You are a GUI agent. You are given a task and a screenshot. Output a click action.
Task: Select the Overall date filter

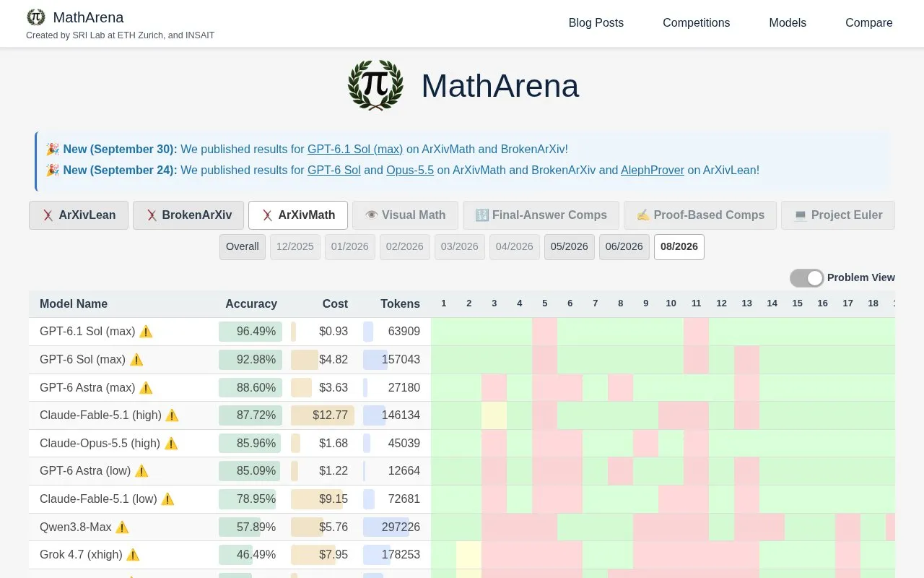(x=243, y=247)
